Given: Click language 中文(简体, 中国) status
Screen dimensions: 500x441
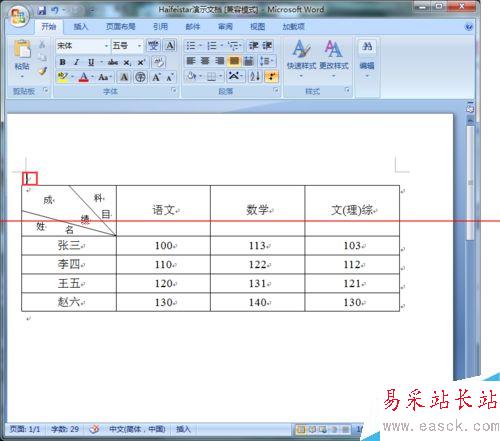Looking at the screenshot, I should tap(137, 429).
